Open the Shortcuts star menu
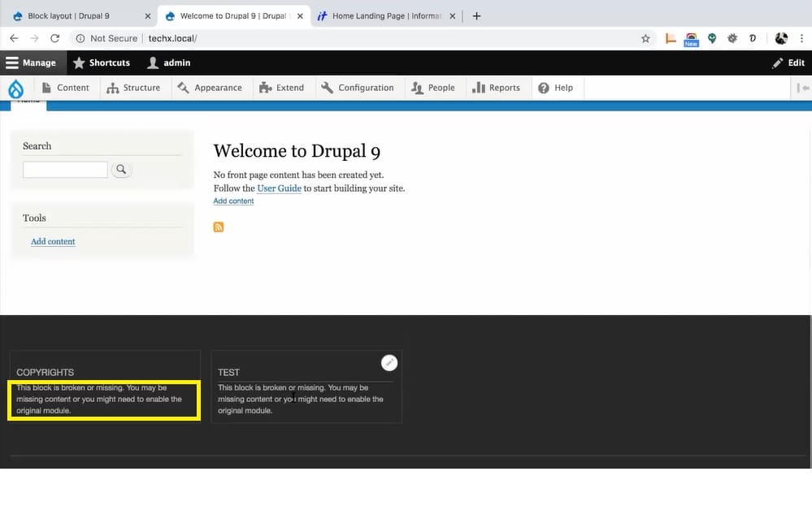Image resolution: width=812 pixels, height=506 pixels. (102, 63)
